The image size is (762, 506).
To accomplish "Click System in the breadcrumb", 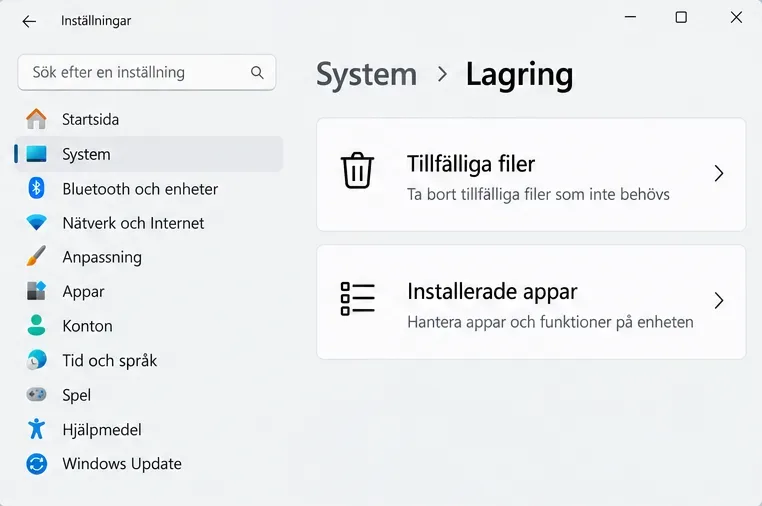I will [x=366, y=75].
